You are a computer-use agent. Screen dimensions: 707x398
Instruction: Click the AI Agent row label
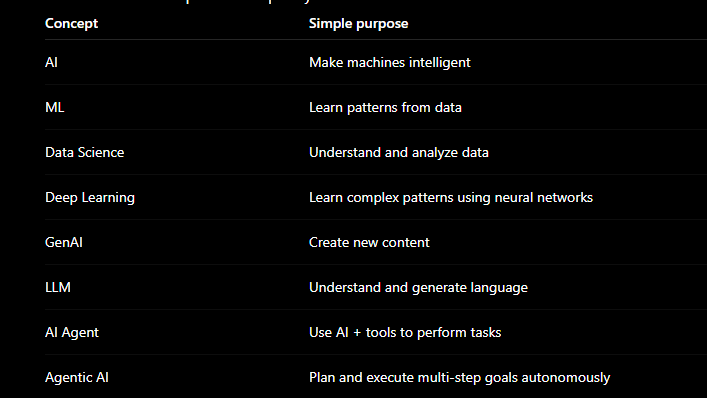72,333
